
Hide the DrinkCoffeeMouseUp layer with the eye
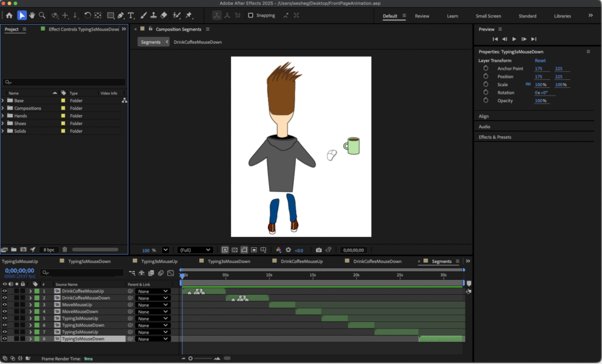pos(5,291)
